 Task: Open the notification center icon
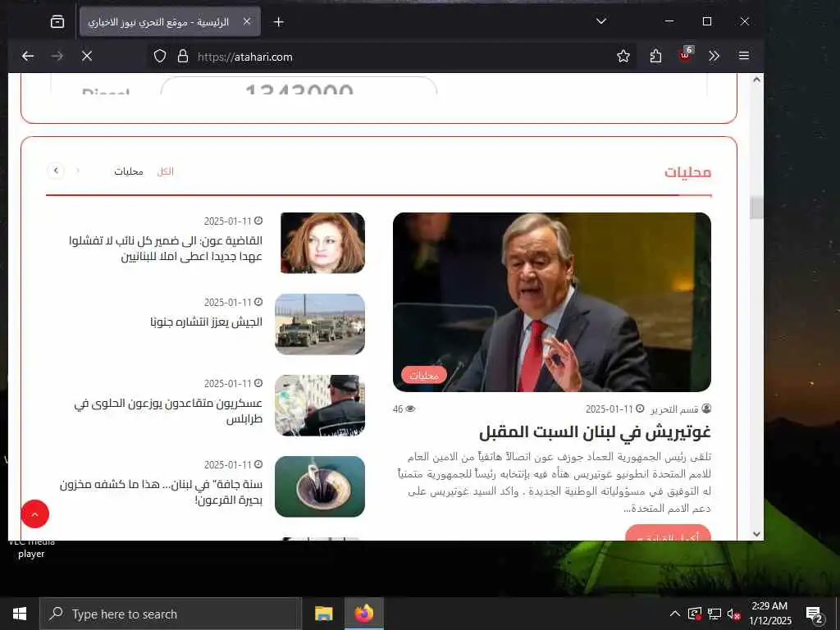pyautogui.click(x=815, y=615)
